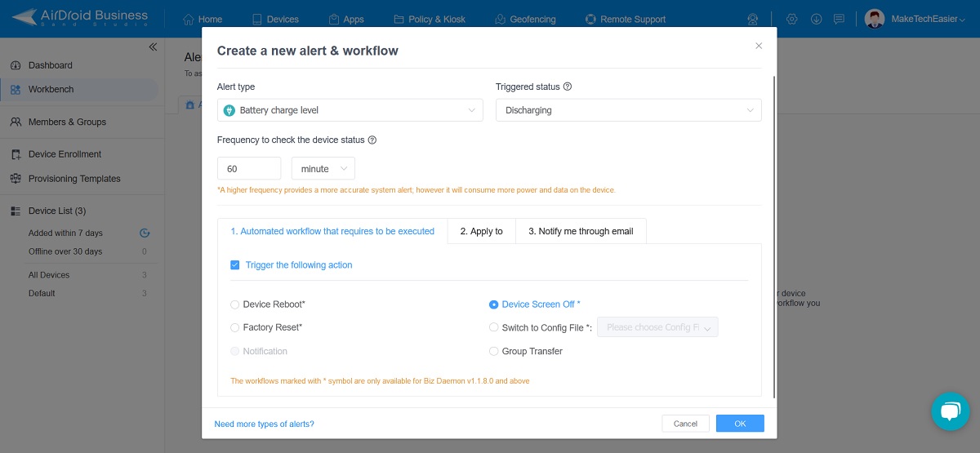Open the Devices menu in top navigation
This screenshot has width=980, height=453.
tap(275, 19)
